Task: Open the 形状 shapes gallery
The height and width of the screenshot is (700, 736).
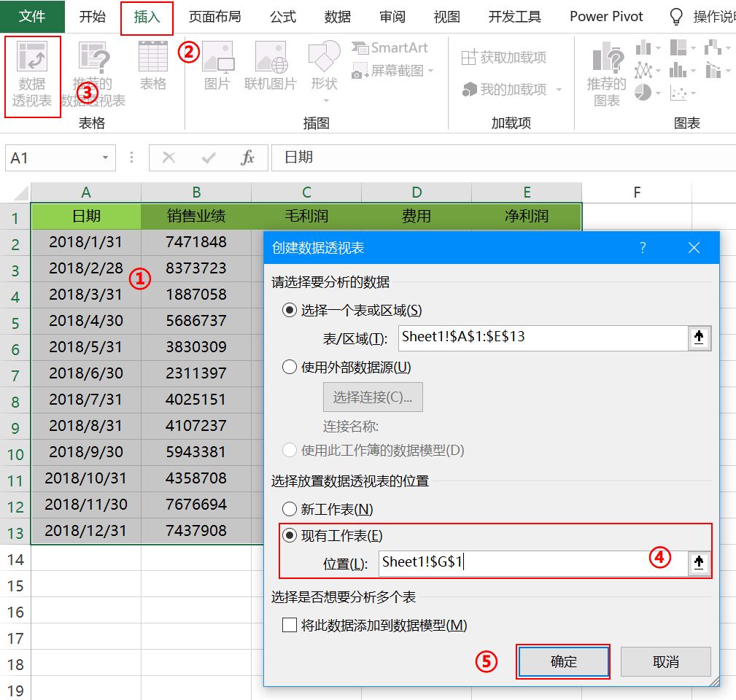Action: click(324, 56)
